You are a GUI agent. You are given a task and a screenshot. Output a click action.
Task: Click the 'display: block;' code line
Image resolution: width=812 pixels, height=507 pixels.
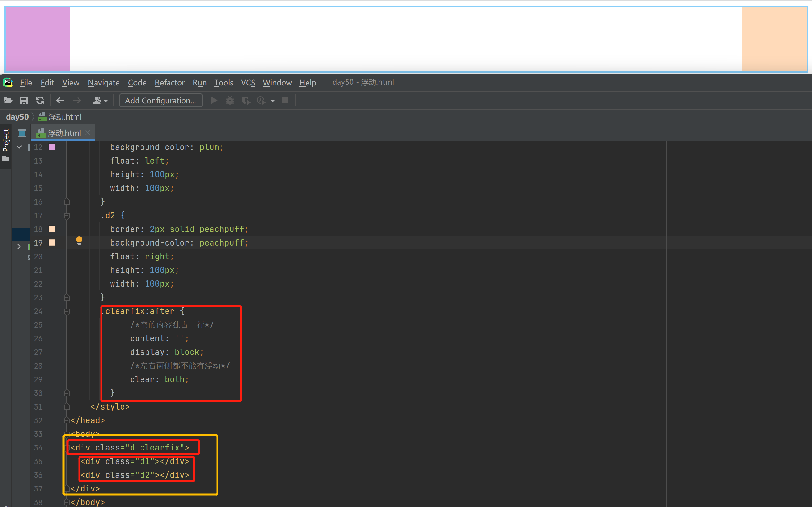point(167,352)
